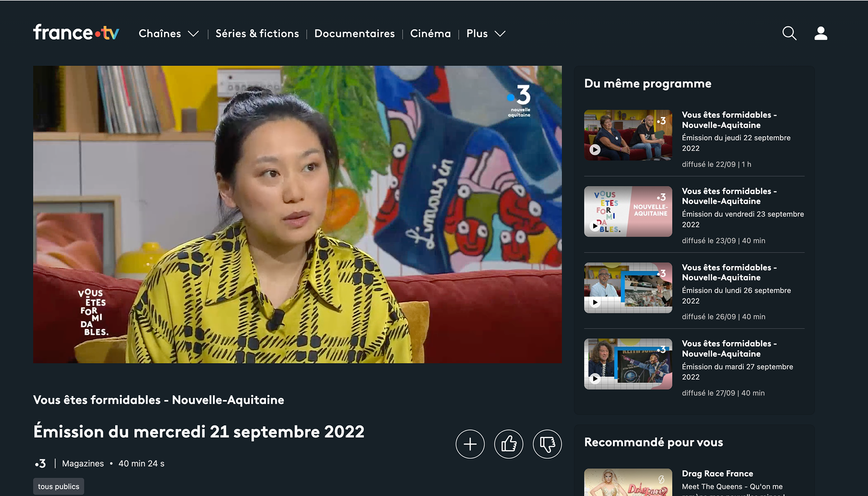
Task: Play the 26 septembre episode thumbnail
Action: click(627, 288)
